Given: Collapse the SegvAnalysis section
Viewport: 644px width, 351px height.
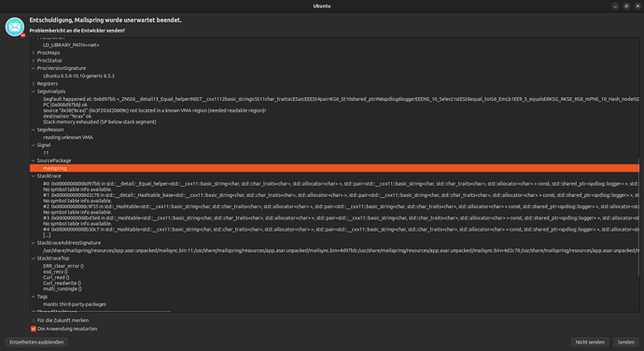Looking at the screenshot, I should [x=34, y=91].
